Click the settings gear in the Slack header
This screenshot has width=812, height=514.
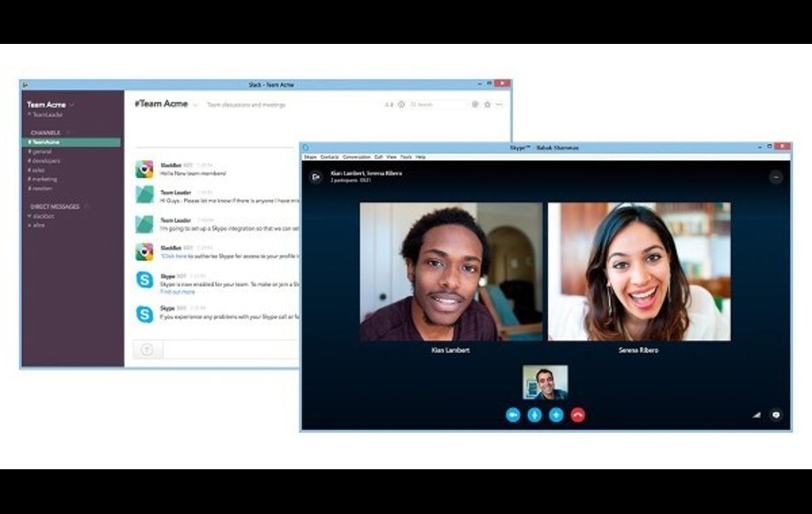pos(475,104)
